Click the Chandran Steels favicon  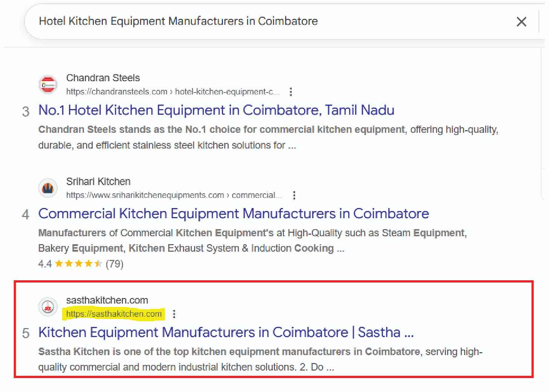(48, 85)
